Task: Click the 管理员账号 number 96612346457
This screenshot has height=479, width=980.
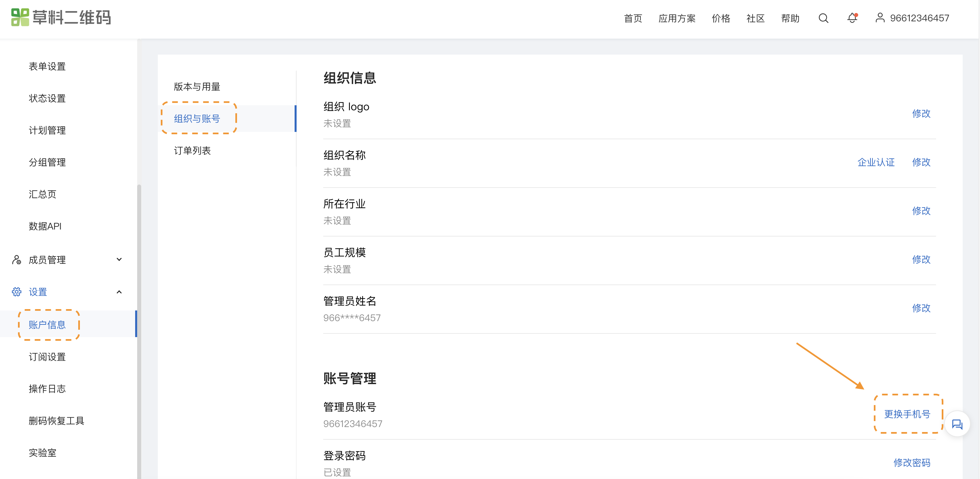Action: (x=353, y=424)
